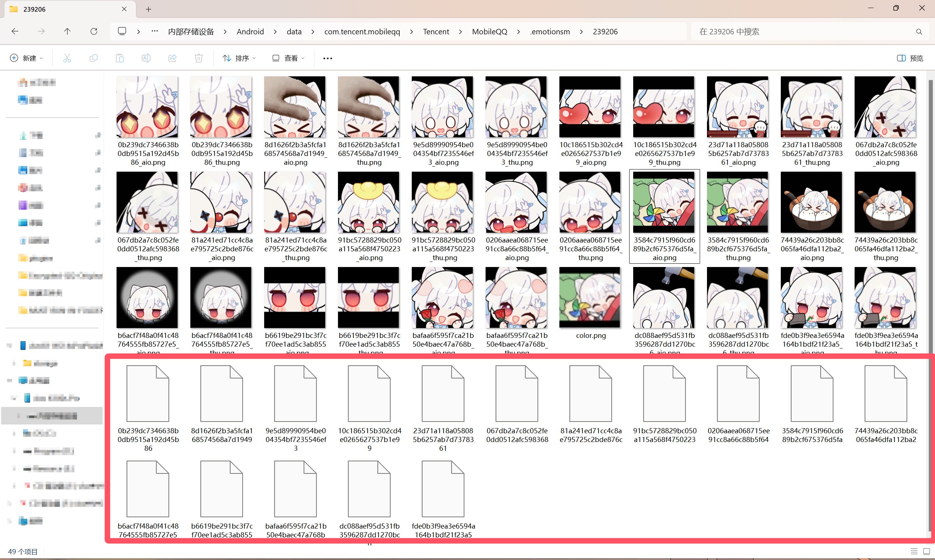Navigate to com.tencent.mobileqq in breadcrumb
The width and height of the screenshot is (935, 560).
[x=362, y=32]
